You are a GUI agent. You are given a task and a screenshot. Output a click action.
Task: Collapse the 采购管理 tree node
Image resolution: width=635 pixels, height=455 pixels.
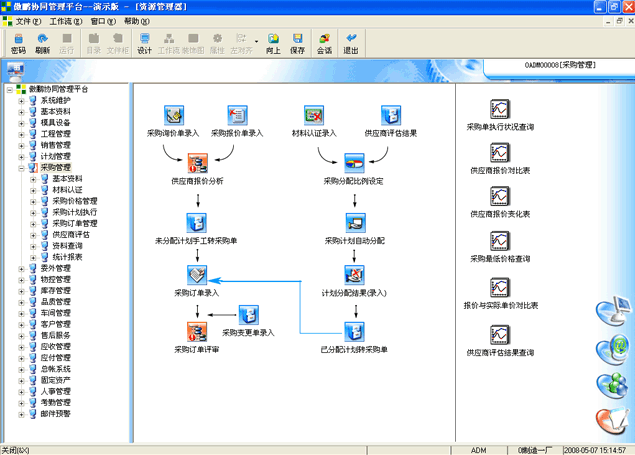[20, 168]
